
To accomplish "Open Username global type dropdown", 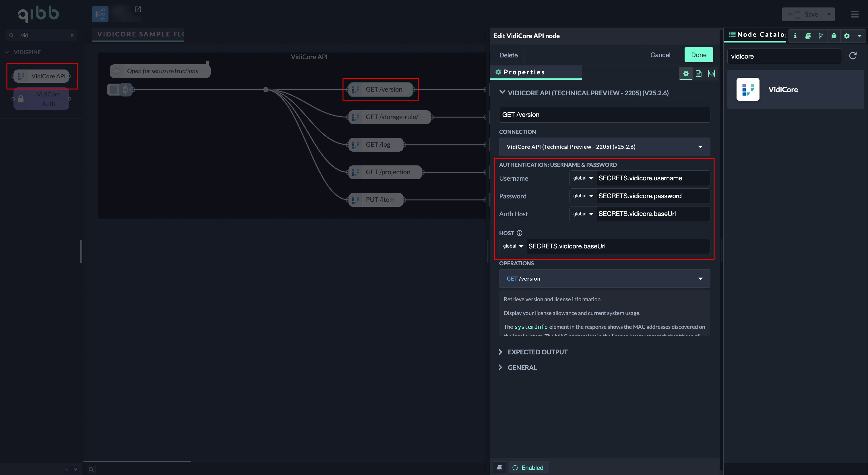I will click(x=583, y=178).
